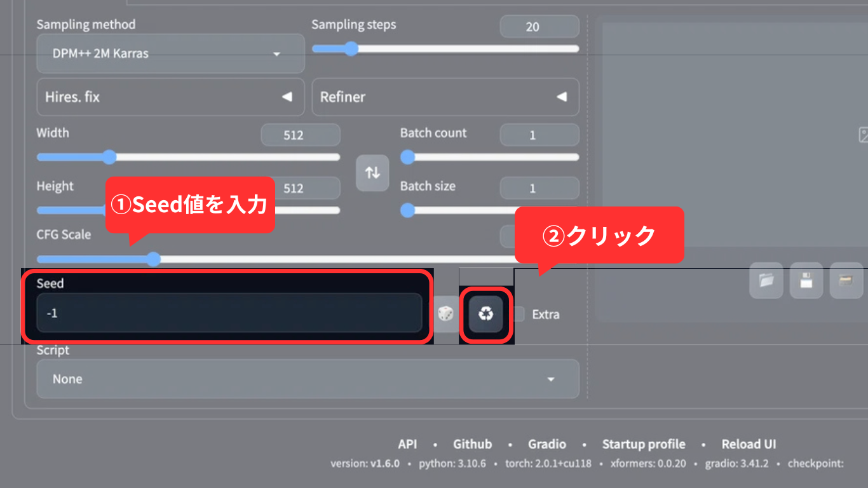Enable the Extra seed options checkbox
Screen dimensions: 868x488
click(x=518, y=314)
